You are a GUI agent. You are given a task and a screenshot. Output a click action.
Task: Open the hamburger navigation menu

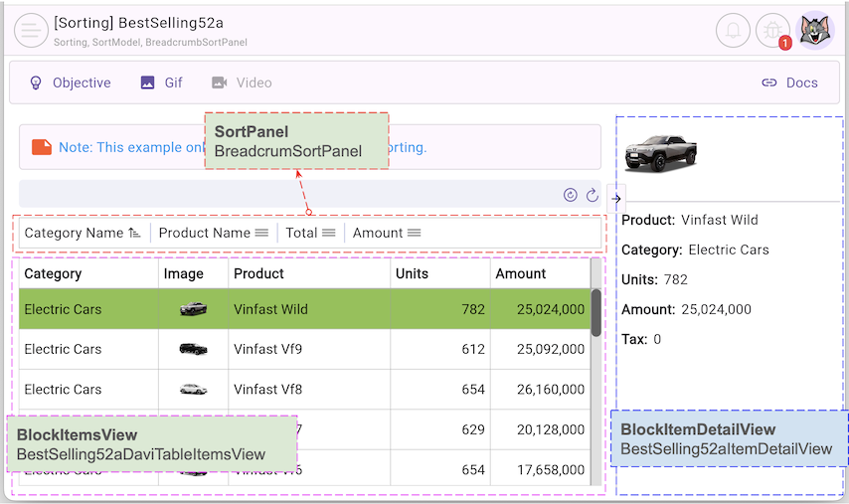coord(32,30)
